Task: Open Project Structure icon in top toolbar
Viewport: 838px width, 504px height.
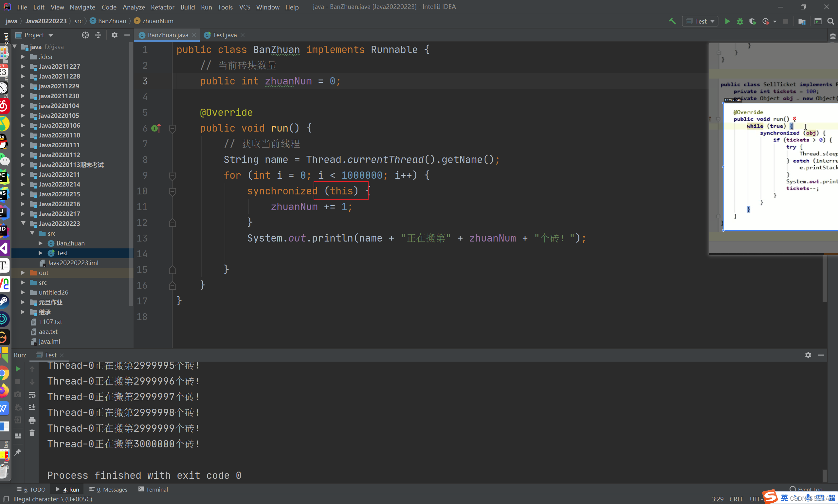Action: 802,21
